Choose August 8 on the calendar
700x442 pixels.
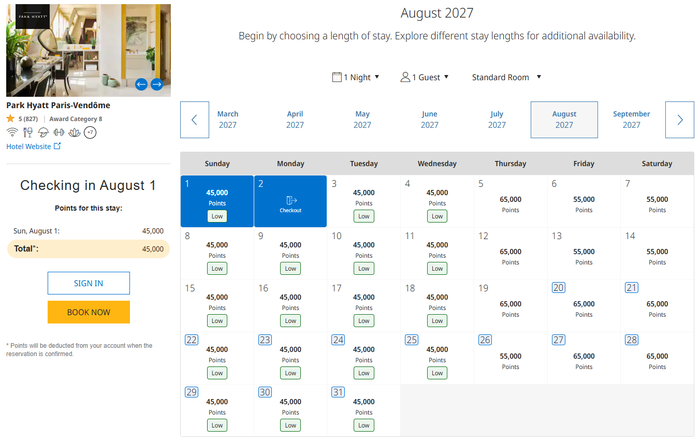point(217,254)
